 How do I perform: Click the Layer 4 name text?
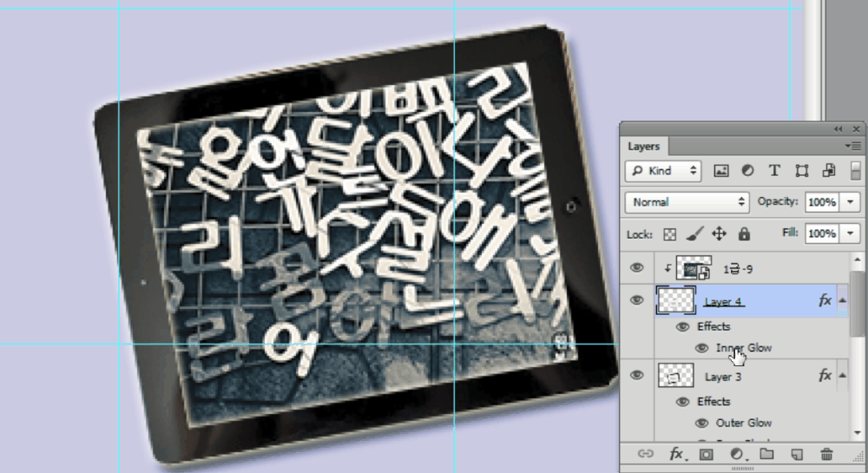coord(723,302)
